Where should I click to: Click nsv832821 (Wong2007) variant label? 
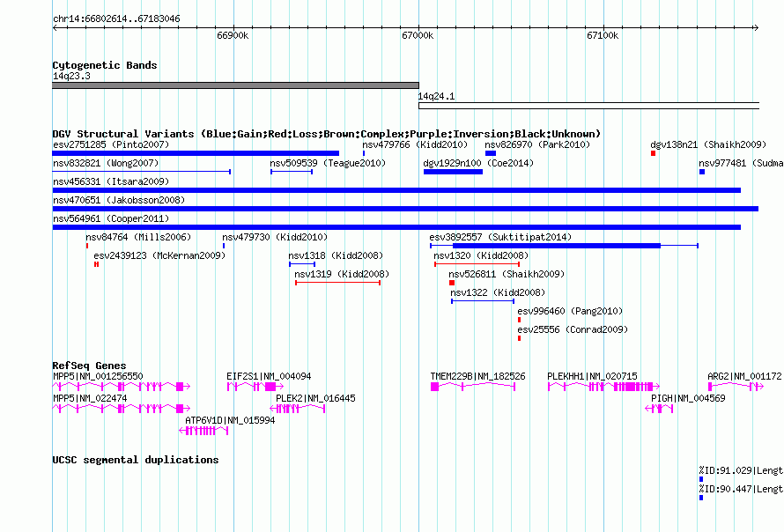(106, 163)
